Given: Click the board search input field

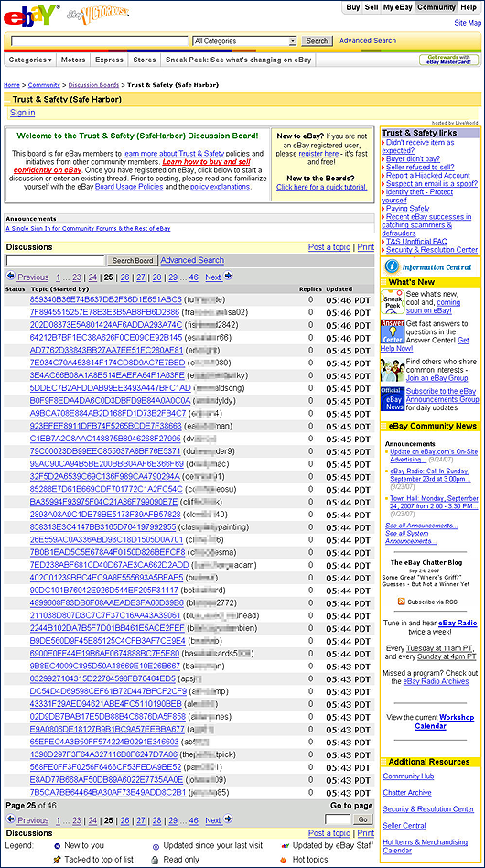Looking at the screenshot, I should (x=55, y=260).
